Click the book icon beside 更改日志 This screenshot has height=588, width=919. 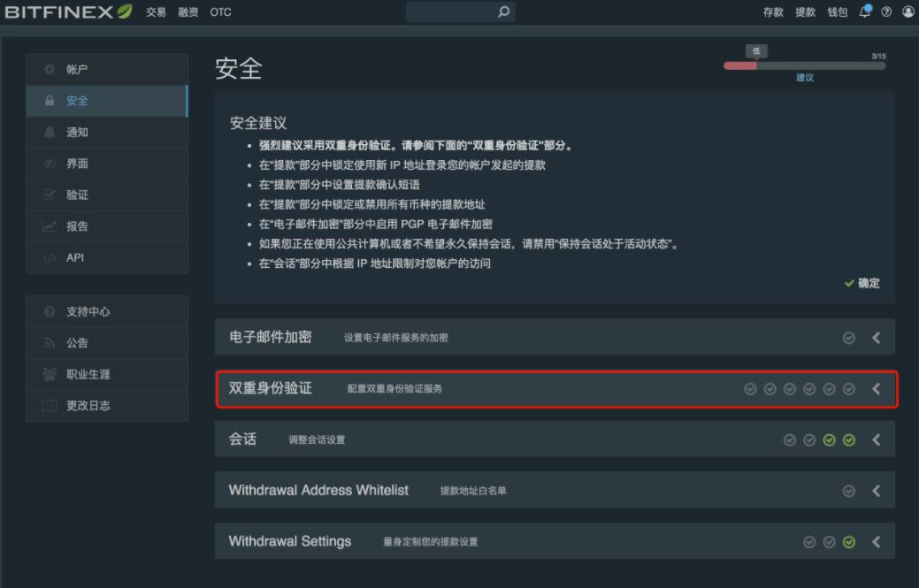tap(50, 405)
